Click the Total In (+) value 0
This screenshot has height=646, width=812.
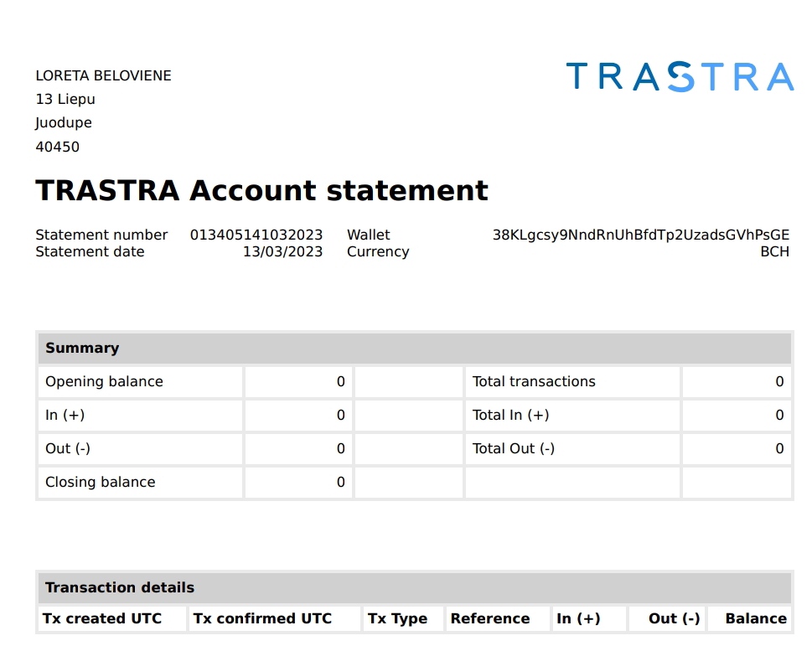[x=779, y=415]
